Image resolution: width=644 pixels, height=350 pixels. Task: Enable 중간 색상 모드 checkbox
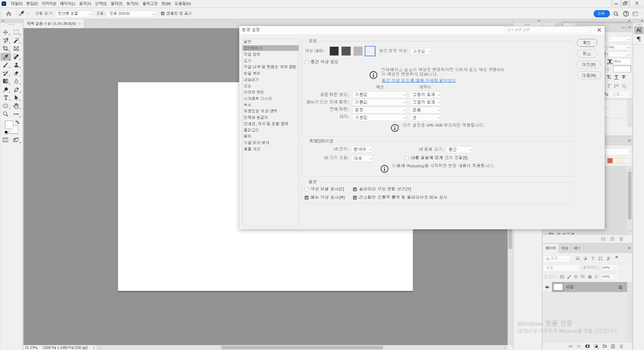[307, 62]
